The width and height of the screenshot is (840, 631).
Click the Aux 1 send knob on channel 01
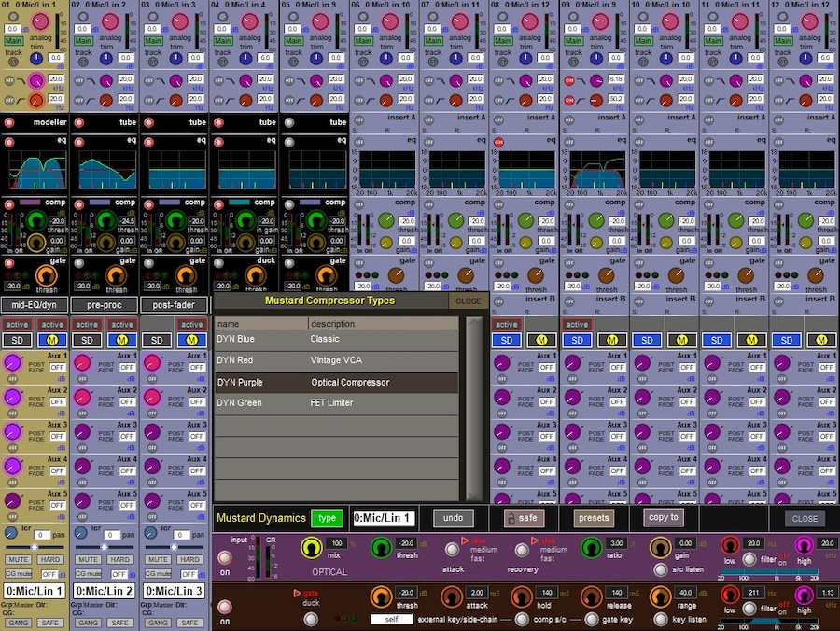coord(12,362)
